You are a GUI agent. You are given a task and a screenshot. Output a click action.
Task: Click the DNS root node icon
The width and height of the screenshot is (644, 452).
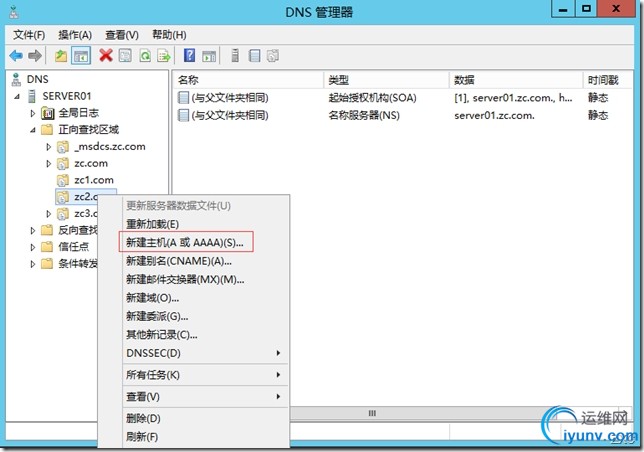(x=16, y=79)
